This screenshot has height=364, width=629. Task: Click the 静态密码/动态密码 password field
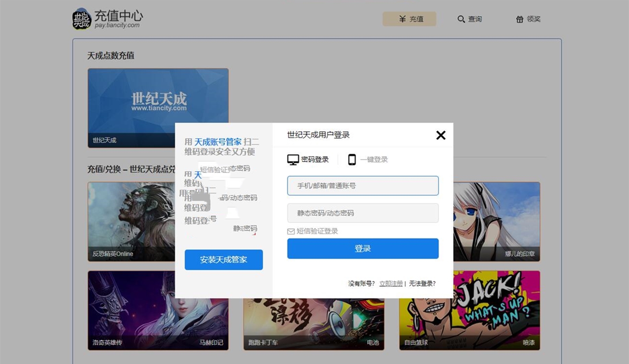(x=362, y=213)
